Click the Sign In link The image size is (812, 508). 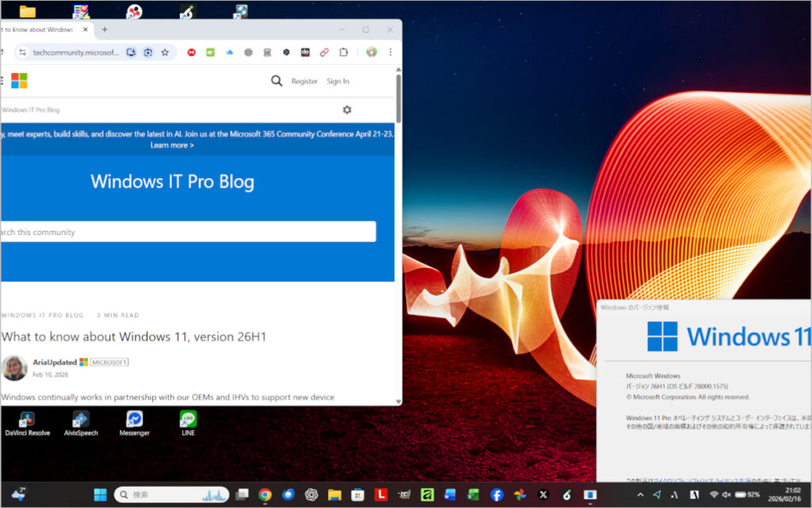point(338,81)
